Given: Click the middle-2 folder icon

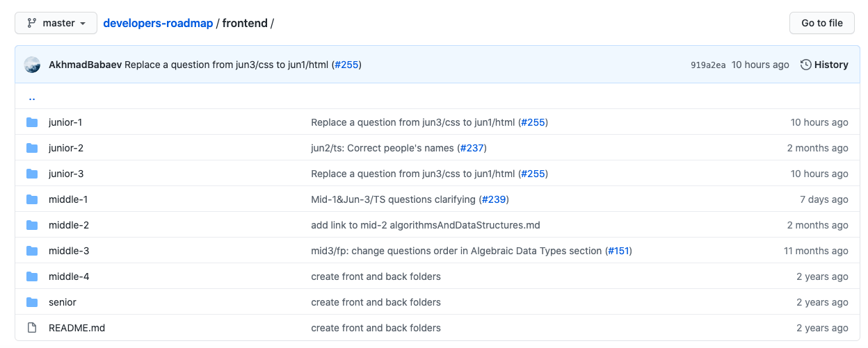Looking at the screenshot, I should (32, 225).
